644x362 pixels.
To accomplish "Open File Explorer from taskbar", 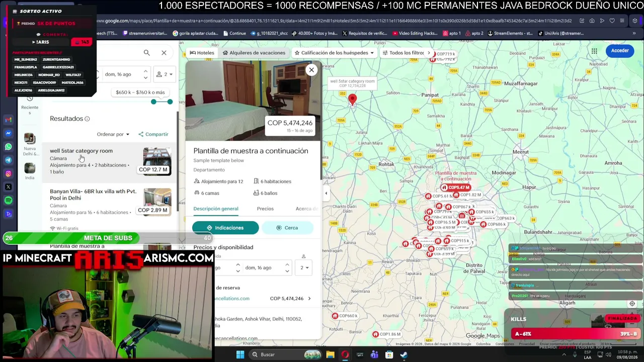I will (x=330, y=355).
